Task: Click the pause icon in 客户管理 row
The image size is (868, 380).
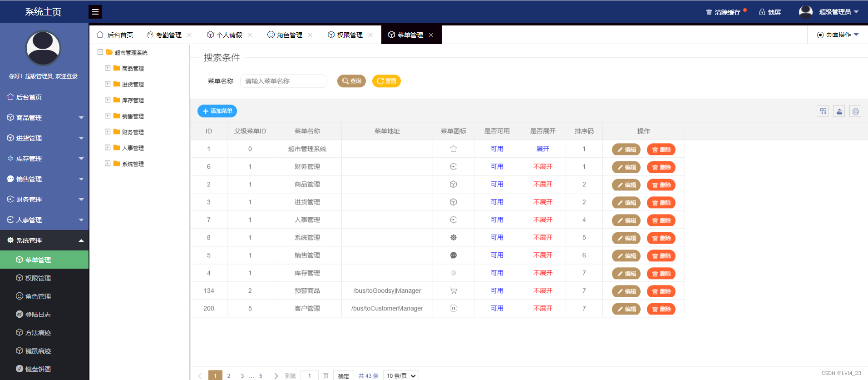Action: pyautogui.click(x=453, y=309)
